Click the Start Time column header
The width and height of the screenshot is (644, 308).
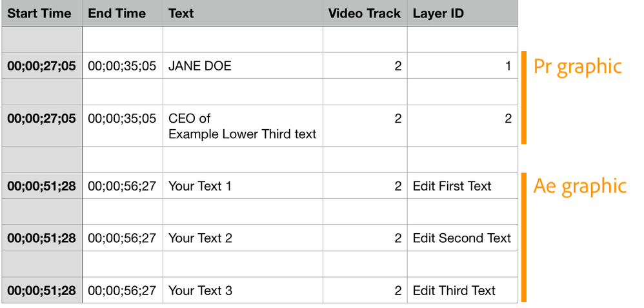pyautogui.click(x=39, y=13)
